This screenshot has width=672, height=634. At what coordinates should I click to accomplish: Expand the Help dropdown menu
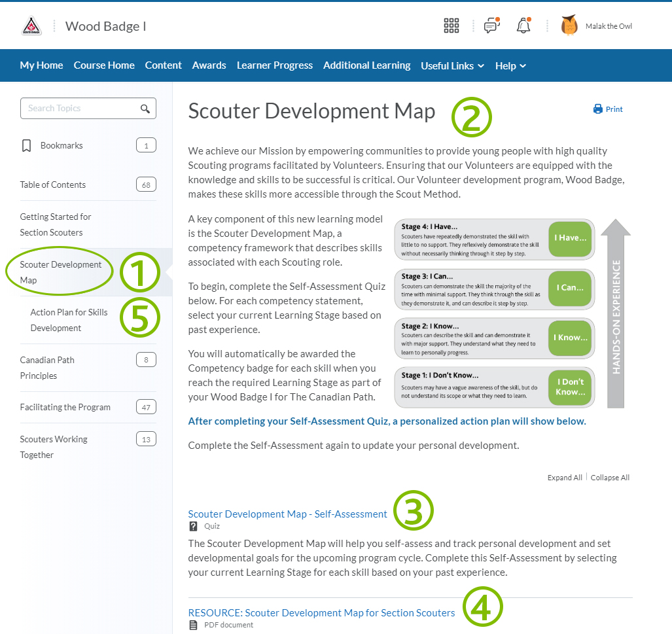coord(510,65)
